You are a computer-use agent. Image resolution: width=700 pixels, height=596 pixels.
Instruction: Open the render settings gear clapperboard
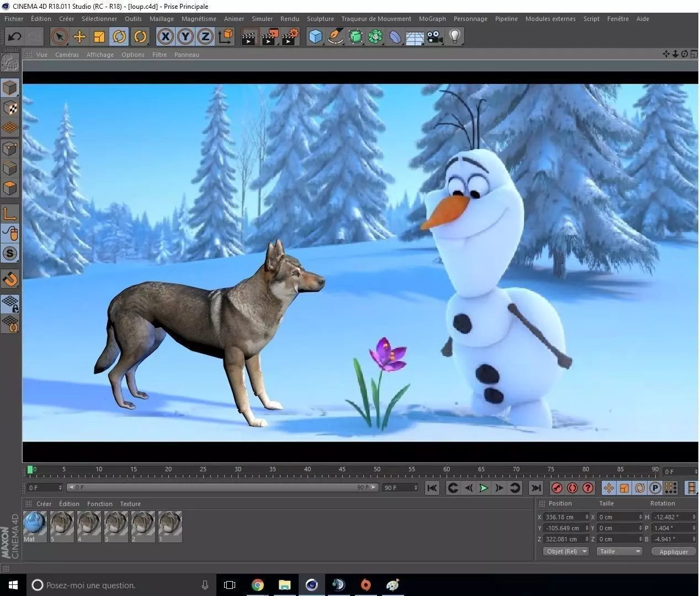click(x=290, y=37)
